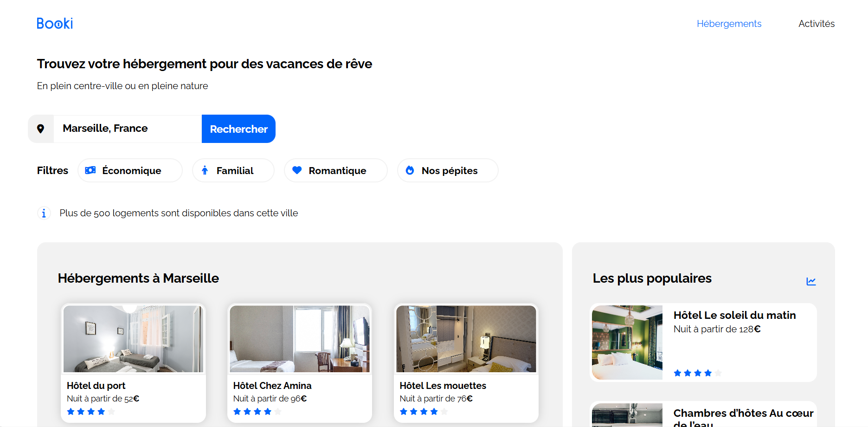
Task: Focus the Marseille, France search field
Action: click(x=128, y=129)
